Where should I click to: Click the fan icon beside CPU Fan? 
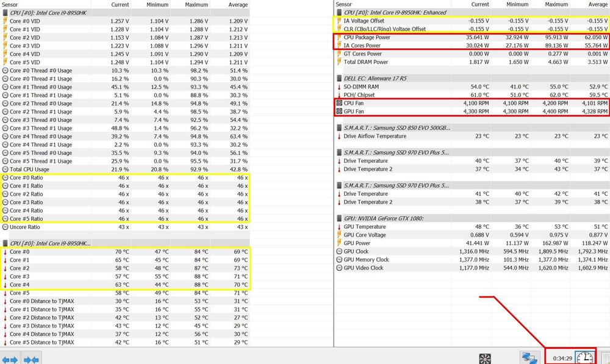[339, 104]
